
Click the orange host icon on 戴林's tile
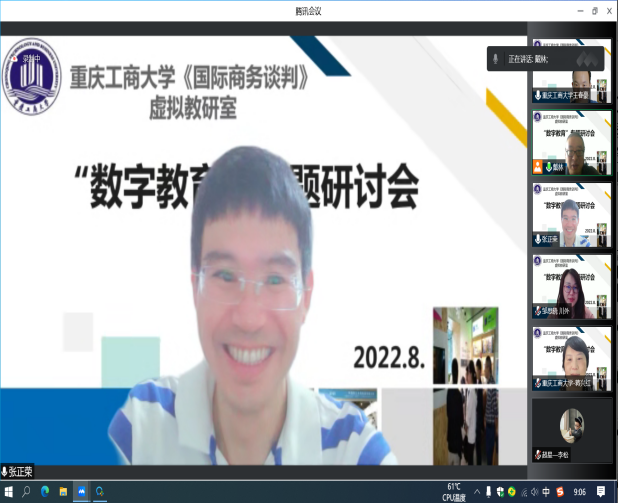click(x=537, y=167)
